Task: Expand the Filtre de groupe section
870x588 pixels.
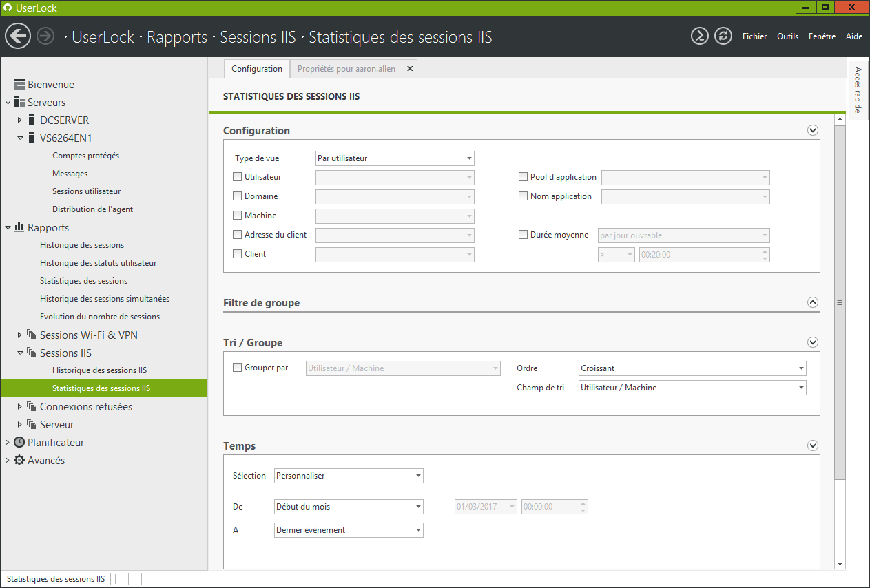Action: tap(813, 302)
